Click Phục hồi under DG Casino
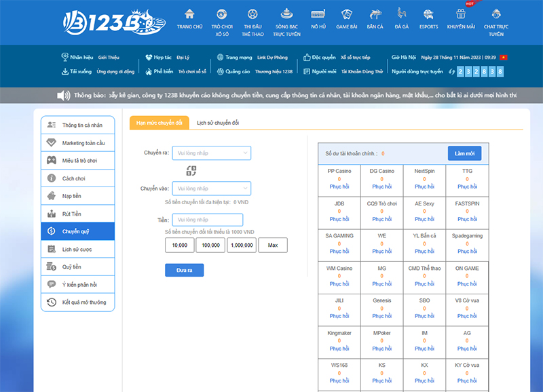The width and height of the screenshot is (543, 392). (381, 187)
